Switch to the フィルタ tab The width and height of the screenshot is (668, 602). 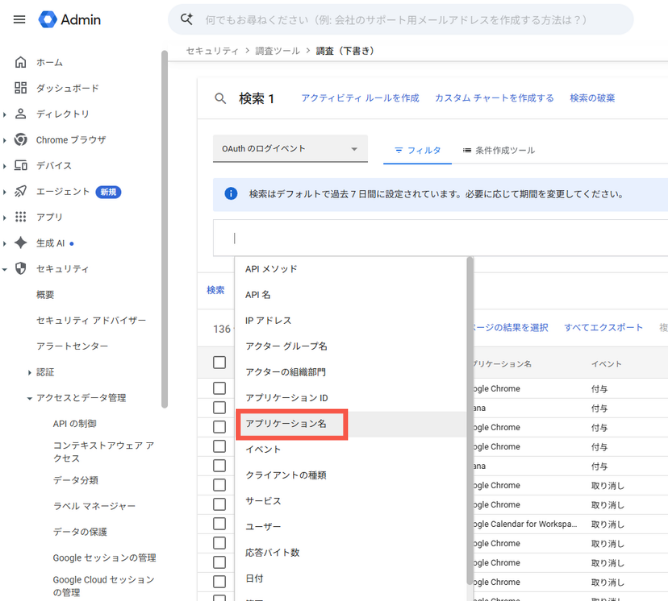click(417, 150)
